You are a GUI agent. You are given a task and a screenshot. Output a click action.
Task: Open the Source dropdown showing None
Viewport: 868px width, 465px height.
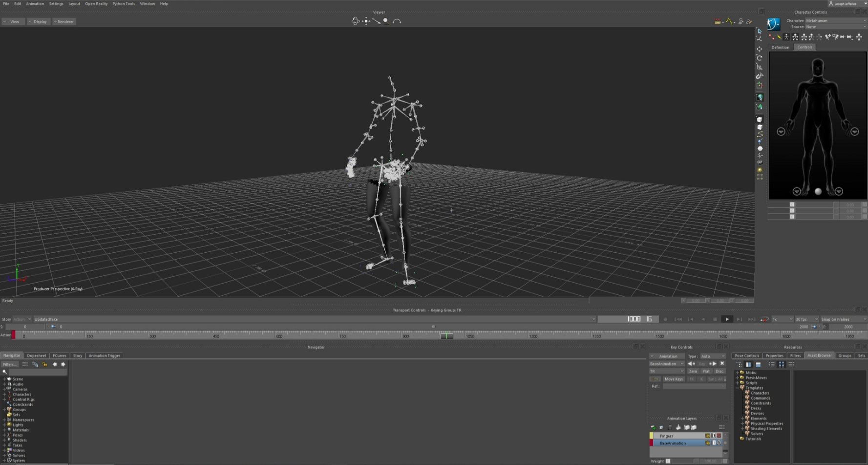[x=836, y=27]
